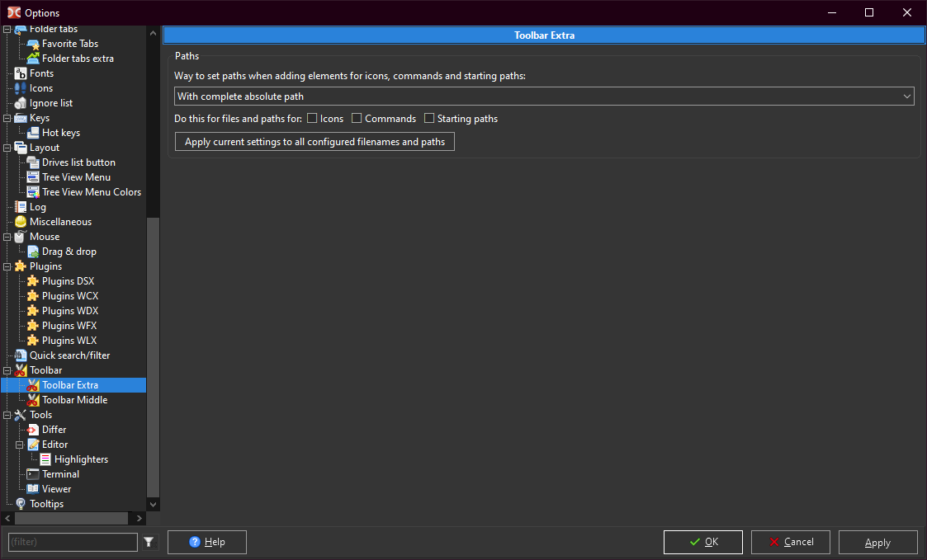Click the Miscellaneous yellow icon
Viewport: 927px width, 560px height.
pyautogui.click(x=21, y=222)
